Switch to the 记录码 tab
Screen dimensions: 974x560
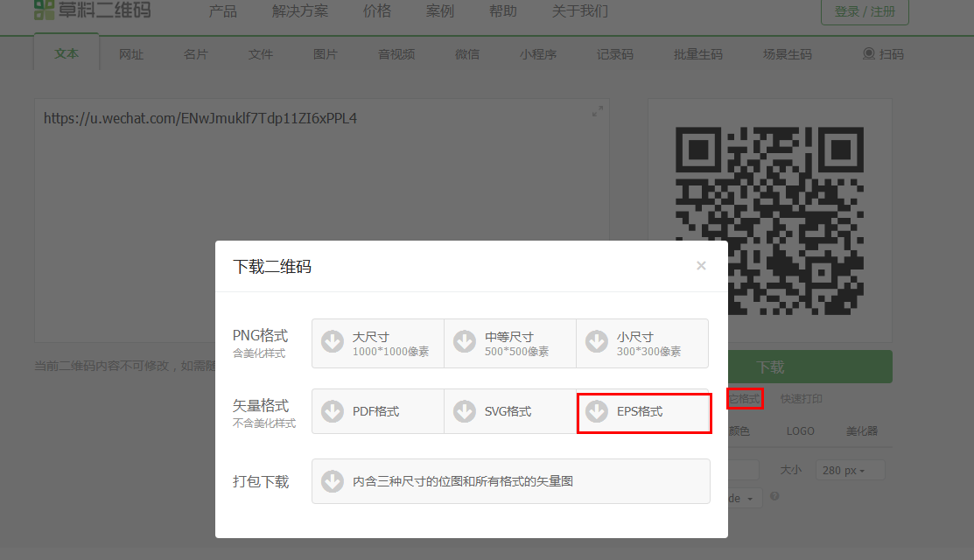click(x=615, y=54)
